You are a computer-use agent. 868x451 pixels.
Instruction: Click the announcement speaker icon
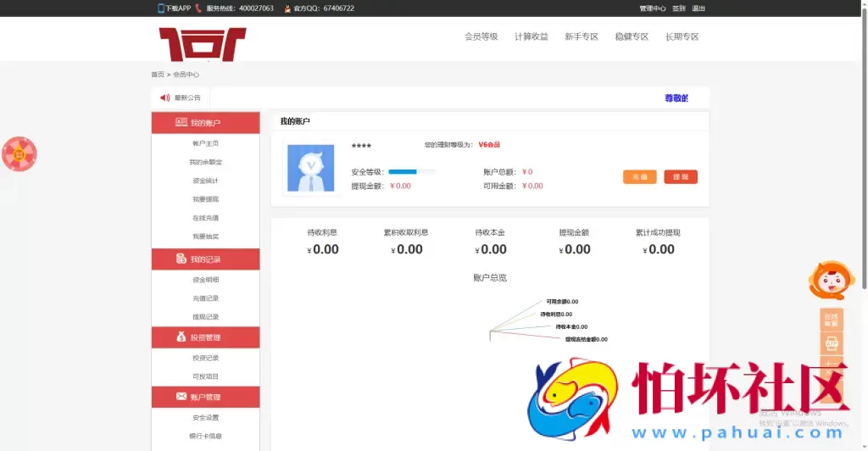(165, 98)
